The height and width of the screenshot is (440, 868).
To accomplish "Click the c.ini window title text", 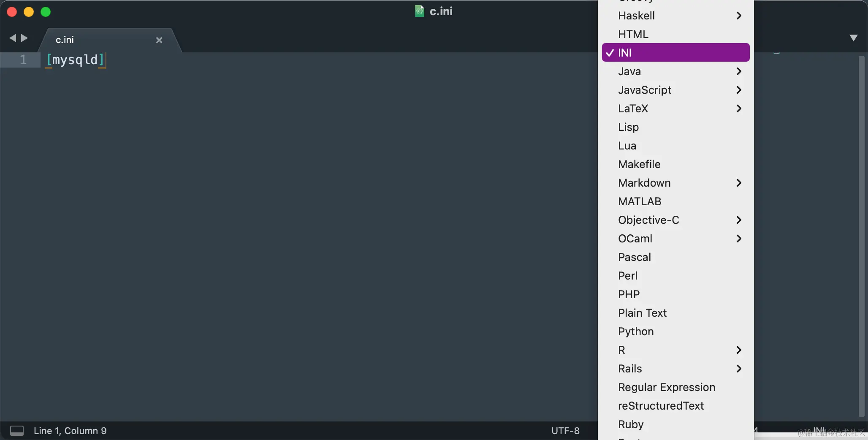I will pos(441,11).
